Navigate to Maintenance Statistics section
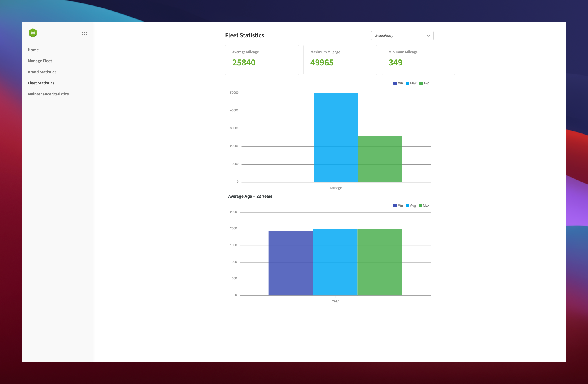The image size is (588, 384). pos(48,94)
